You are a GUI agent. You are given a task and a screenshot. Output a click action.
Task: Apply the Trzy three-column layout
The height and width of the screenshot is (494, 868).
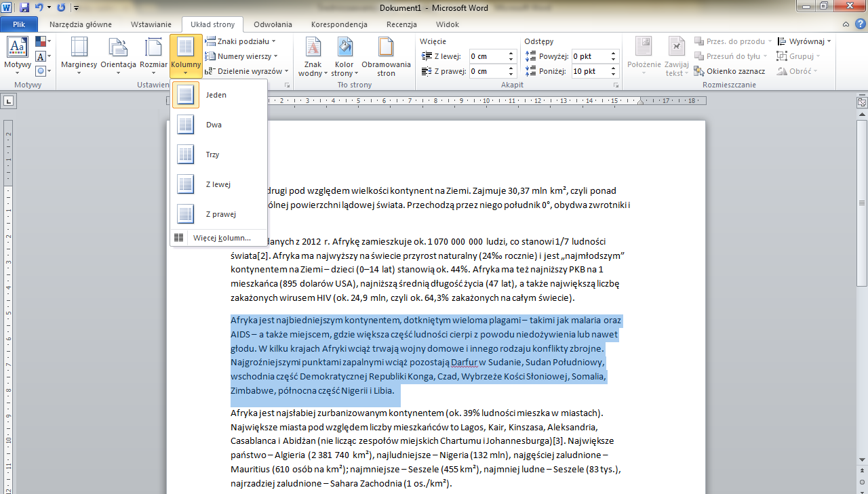218,155
